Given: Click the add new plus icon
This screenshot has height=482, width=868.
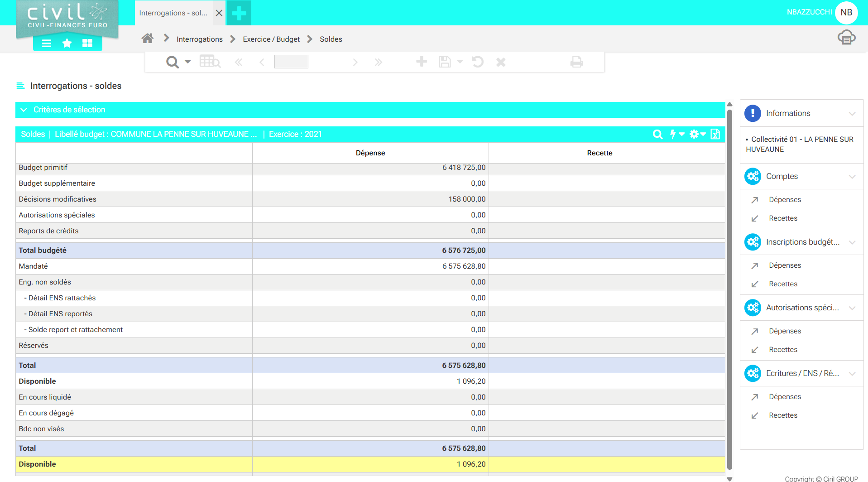Looking at the screenshot, I should pos(422,62).
